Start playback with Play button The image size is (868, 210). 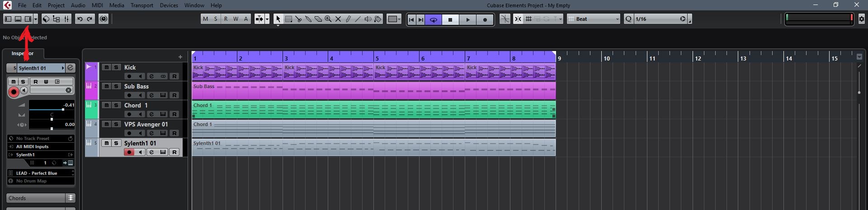468,19
